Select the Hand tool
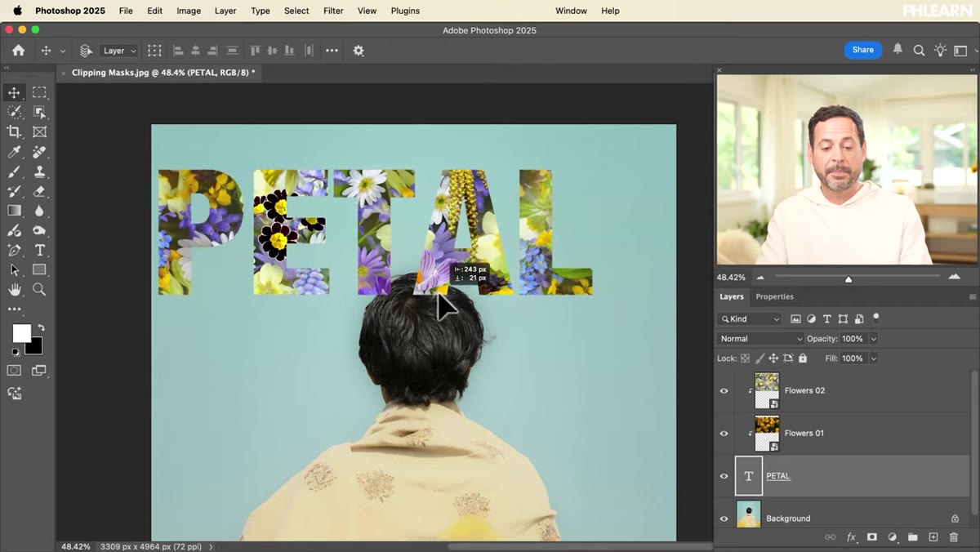Image resolution: width=980 pixels, height=552 pixels. pos(14,289)
